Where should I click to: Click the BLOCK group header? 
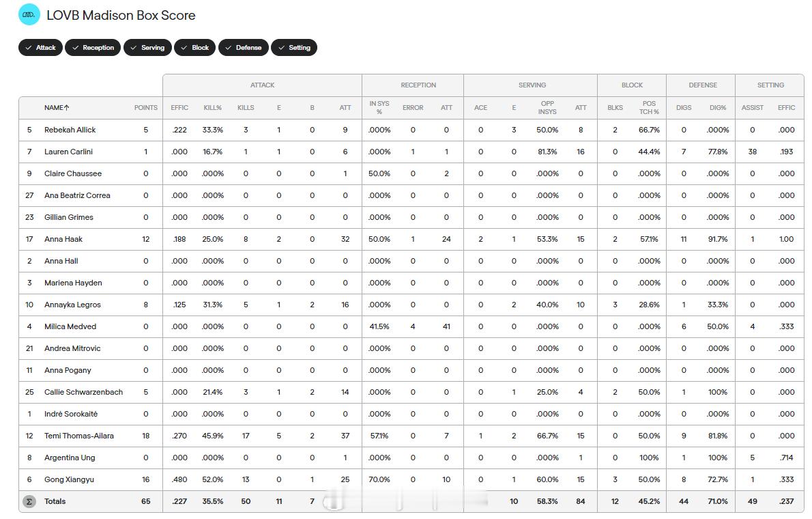[x=633, y=85]
